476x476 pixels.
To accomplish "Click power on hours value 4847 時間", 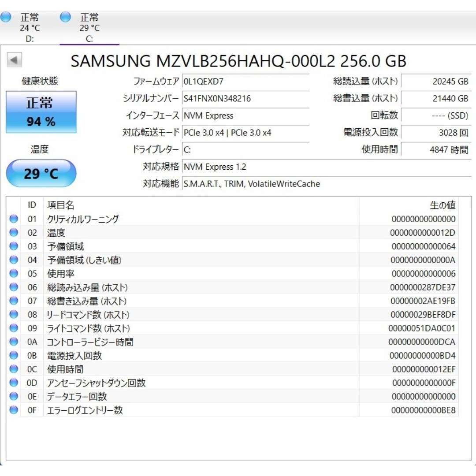I will pyautogui.click(x=436, y=150).
